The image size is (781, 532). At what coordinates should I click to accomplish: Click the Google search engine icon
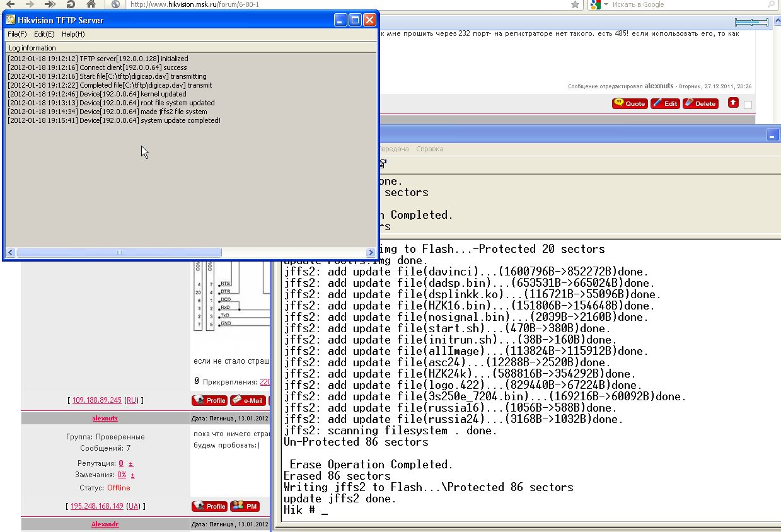point(596,4)
